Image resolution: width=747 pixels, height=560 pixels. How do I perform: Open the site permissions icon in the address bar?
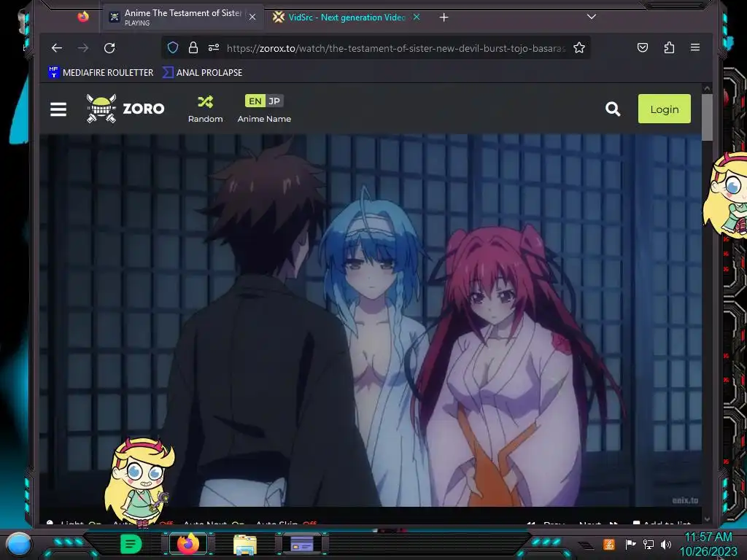pos(214,47)
